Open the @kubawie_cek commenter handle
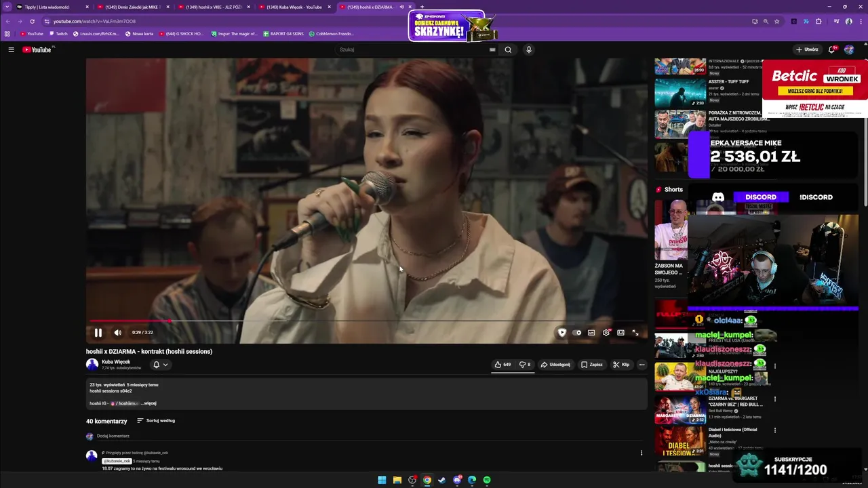This screenshot has height=488, width=868. tap(116, 461)
